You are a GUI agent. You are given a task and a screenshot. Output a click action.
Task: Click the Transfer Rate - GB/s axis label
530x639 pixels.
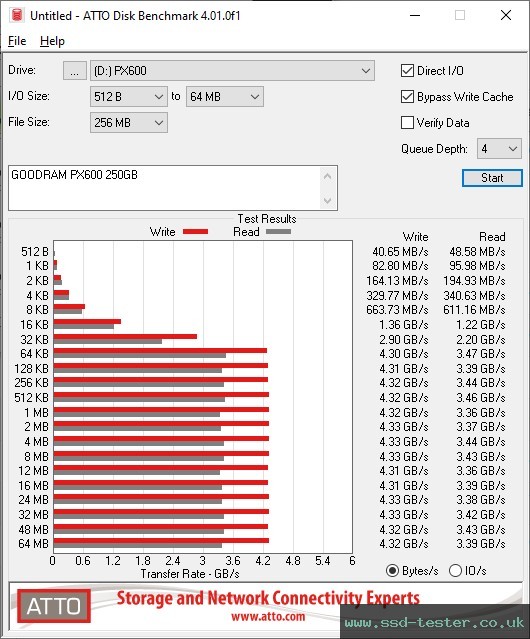click(190, 574)
